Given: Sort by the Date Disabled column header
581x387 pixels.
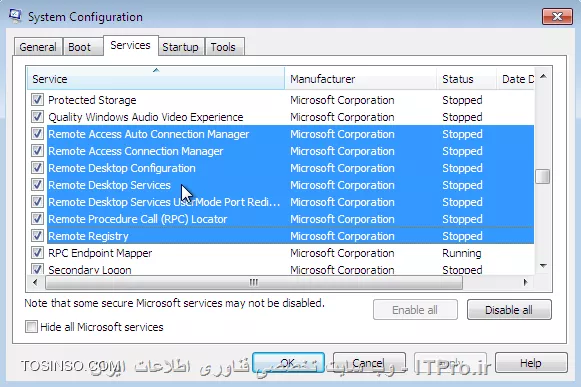Looking at the screenshot, I should click(515, 79).
